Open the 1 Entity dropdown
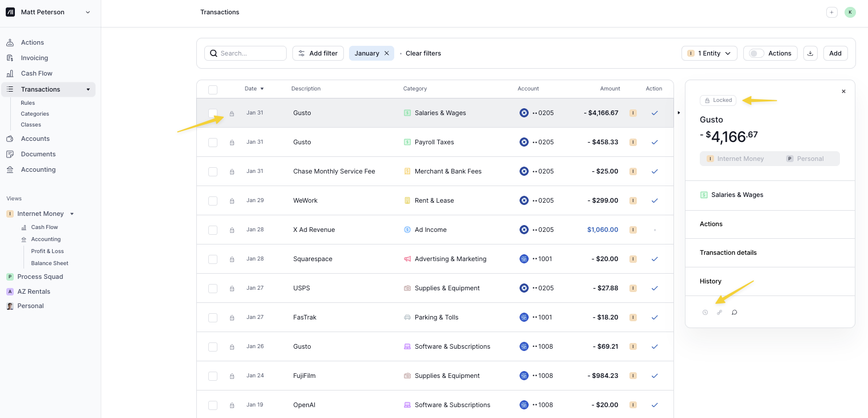Image resolution: width=868 pixels, height=418 pixels. coord(709,53)
